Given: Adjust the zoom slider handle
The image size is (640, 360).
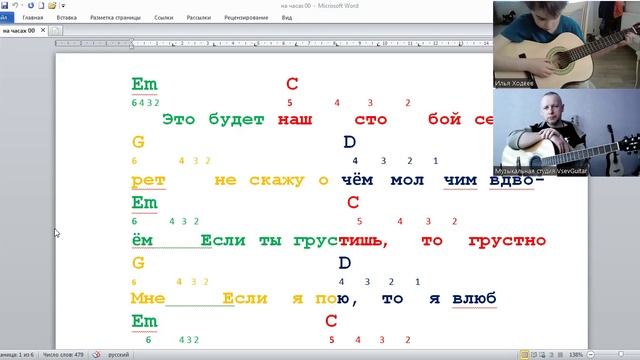Looking at the screenshot, I should coord(621,355).
